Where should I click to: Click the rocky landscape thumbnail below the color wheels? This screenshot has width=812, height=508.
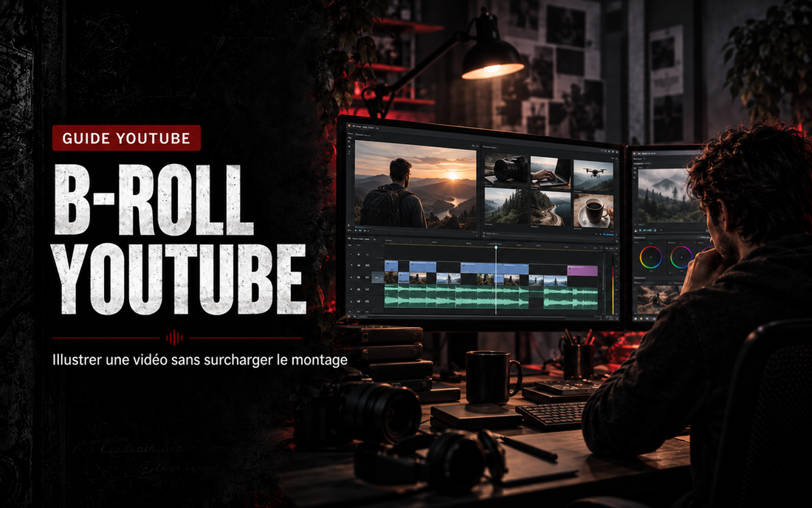tap(656, 299)
